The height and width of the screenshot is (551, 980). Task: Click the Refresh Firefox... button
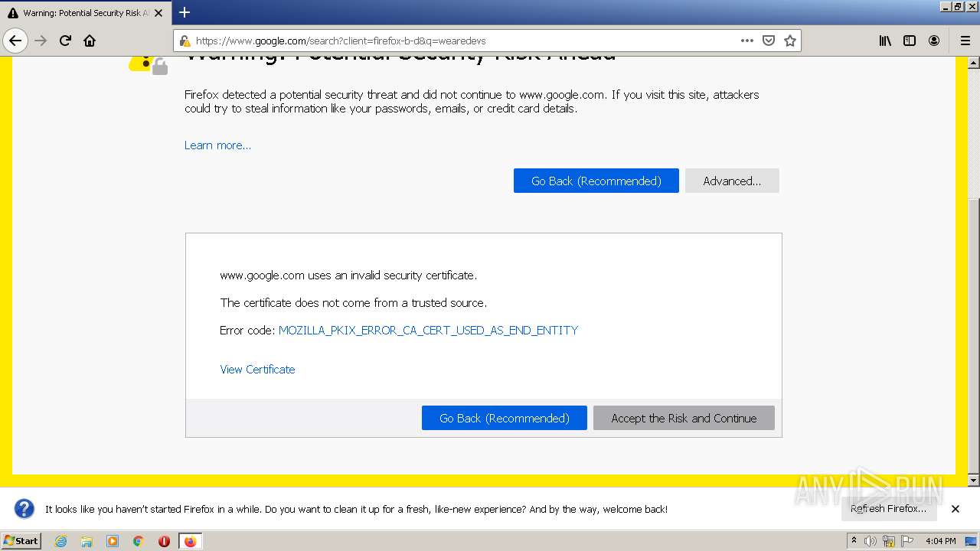(888, 509)
